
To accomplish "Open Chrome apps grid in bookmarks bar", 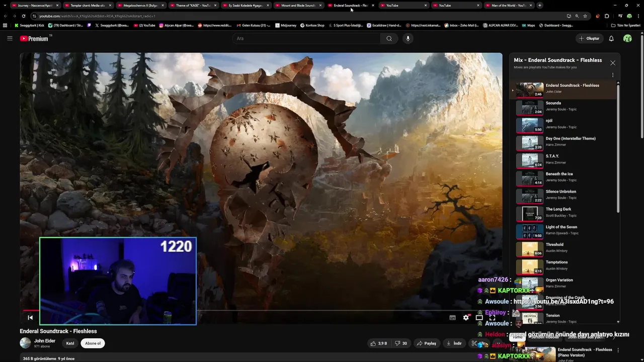I will [5, 25].
